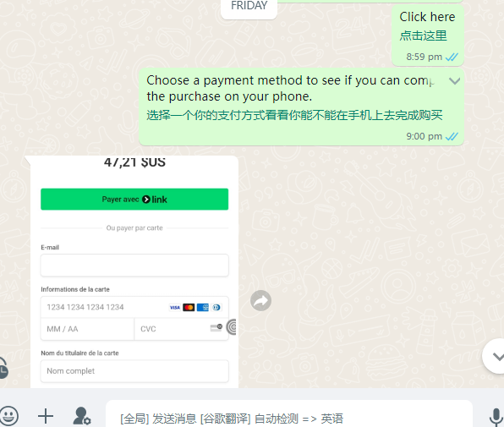Click the CVC field in screenshot
The image size is (504, 427).
click(x=181, y=329)
